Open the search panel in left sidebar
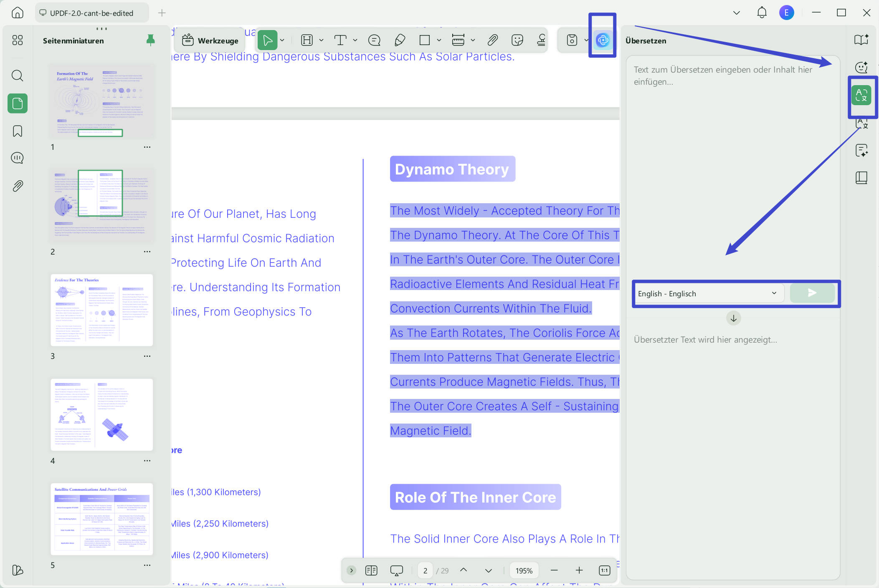The width and height of the screenshot is (879, 588). pos(17,76)
